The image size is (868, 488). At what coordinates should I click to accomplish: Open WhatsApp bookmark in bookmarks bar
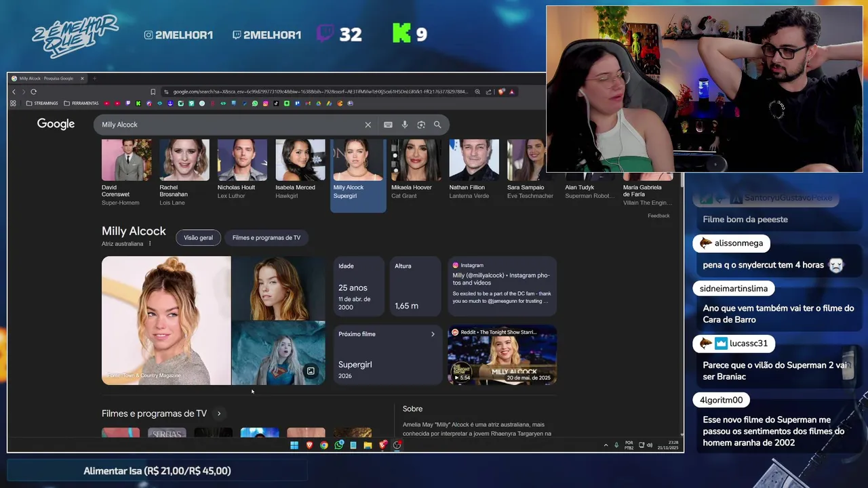pos(255,104)
